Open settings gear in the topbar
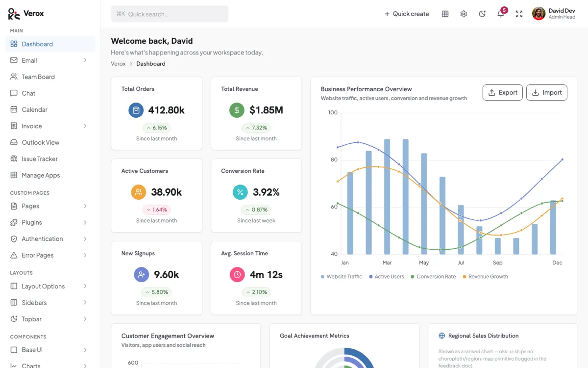The image size is (588, 368). [x=464, y=14]
